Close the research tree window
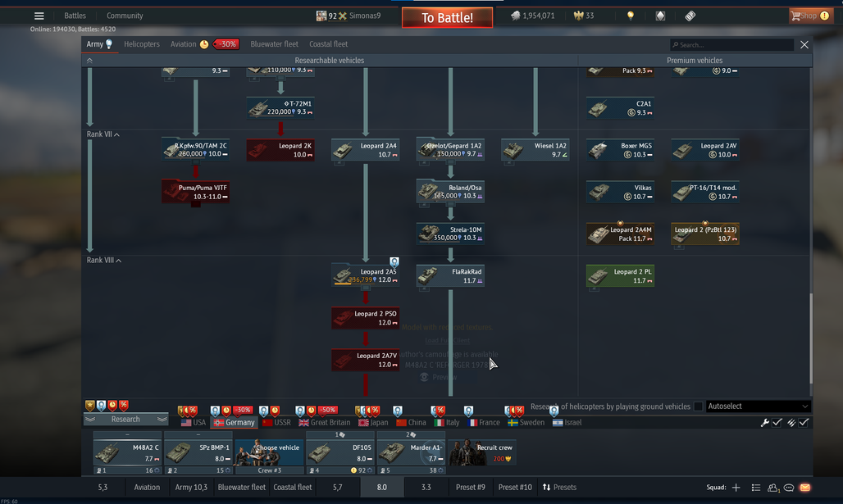The image size is (843, 504). pos(804,44)
